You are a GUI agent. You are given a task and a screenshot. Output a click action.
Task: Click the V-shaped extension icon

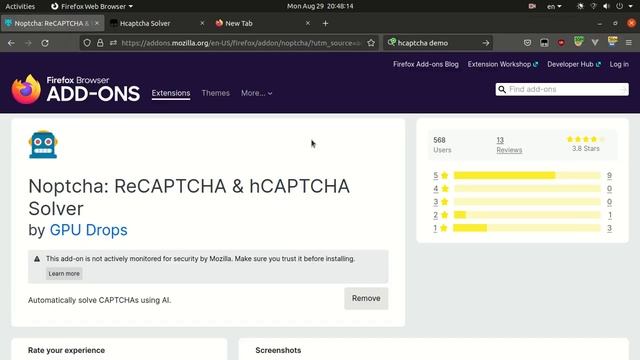(595, 43)
